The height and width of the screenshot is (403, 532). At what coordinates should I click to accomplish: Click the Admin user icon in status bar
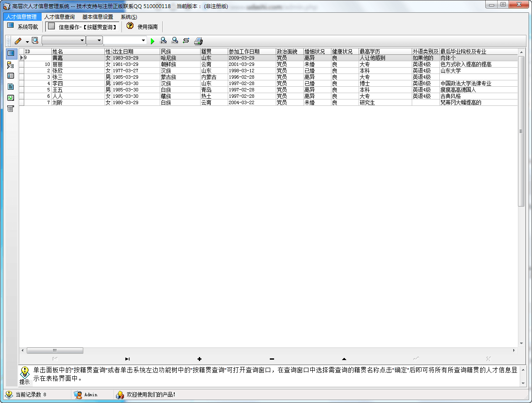[78, 394]
